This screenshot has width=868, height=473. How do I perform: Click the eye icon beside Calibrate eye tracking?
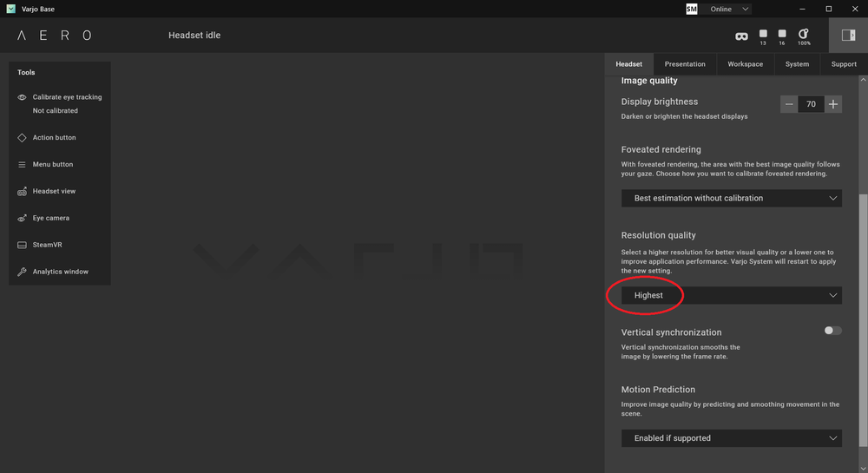[22, 97]
